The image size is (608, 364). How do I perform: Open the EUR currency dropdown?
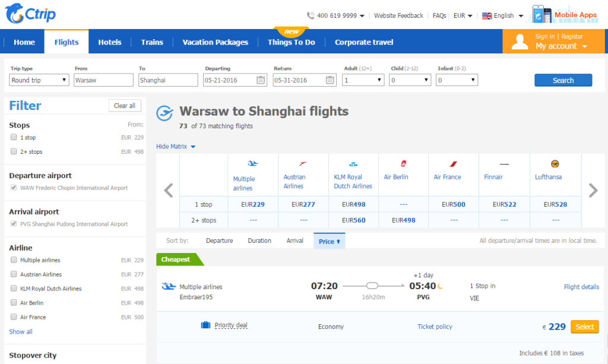463,15
